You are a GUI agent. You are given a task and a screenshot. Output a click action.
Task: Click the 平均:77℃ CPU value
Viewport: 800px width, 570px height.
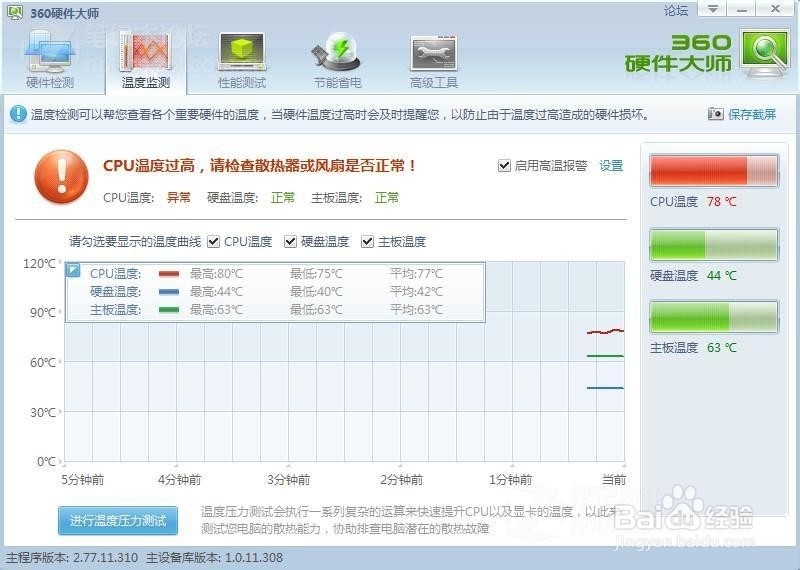click(416, 274)
